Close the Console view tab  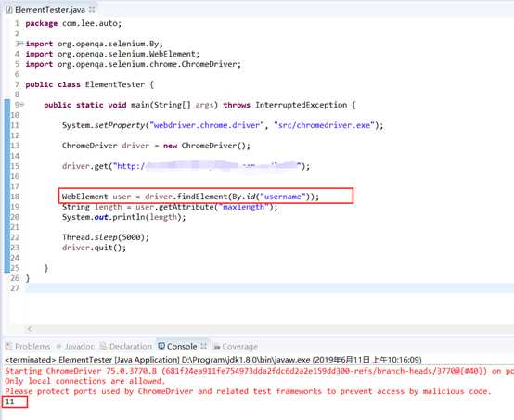click(x=203, y=346)
